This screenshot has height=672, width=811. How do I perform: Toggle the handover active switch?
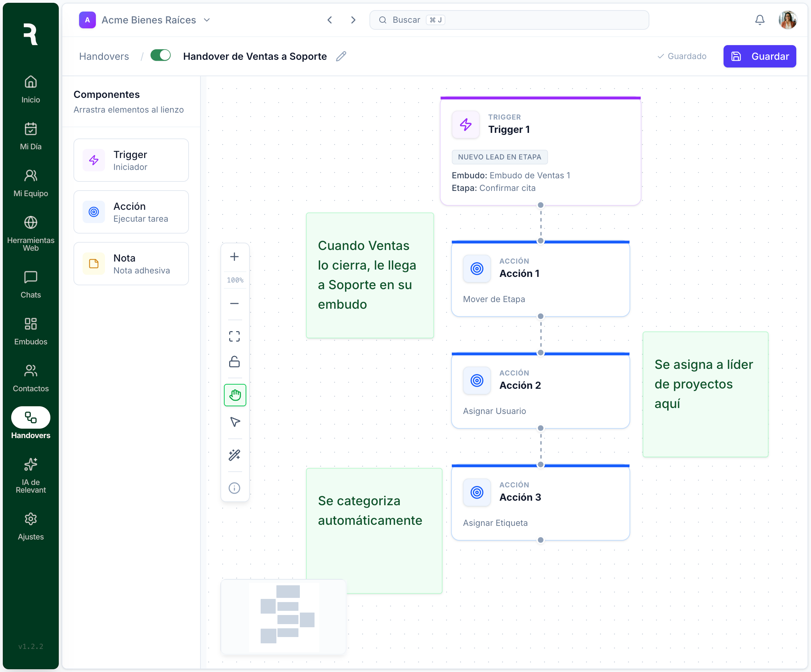[x=161, y=56]
